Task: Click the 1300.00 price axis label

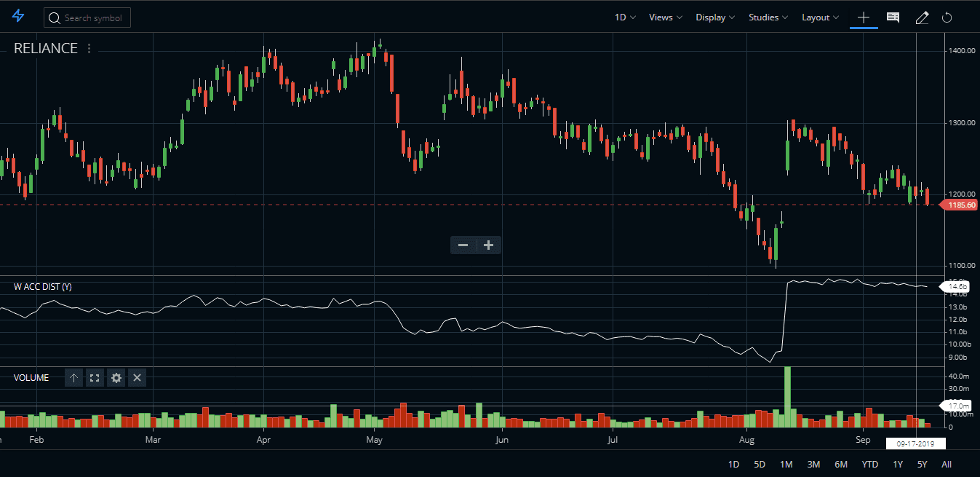Action: click(x=962, y=122)
